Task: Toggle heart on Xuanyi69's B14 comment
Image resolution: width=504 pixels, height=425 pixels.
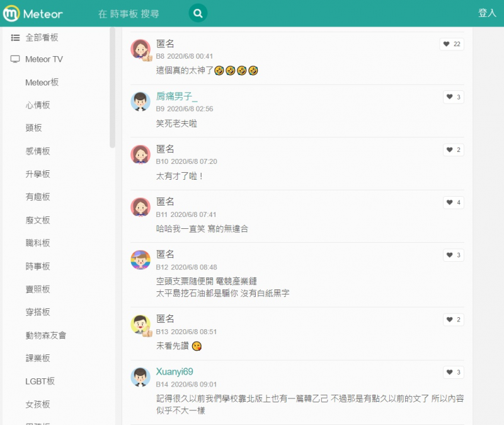Action: [453, 372]
